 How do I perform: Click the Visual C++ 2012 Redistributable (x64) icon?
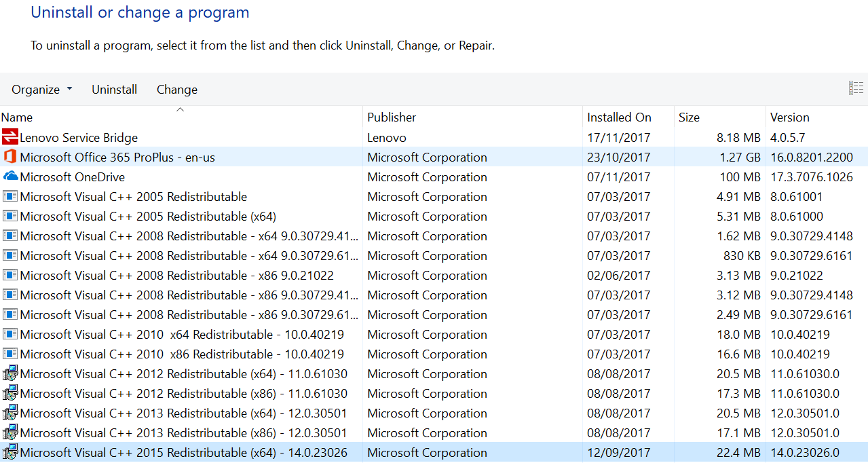tap(10, 374)
